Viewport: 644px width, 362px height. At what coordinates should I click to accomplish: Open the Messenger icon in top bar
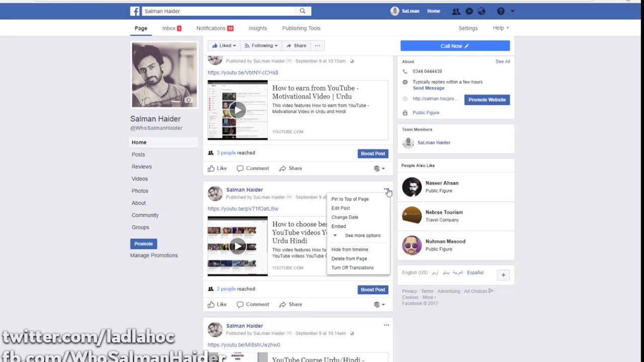click(469, 11)
